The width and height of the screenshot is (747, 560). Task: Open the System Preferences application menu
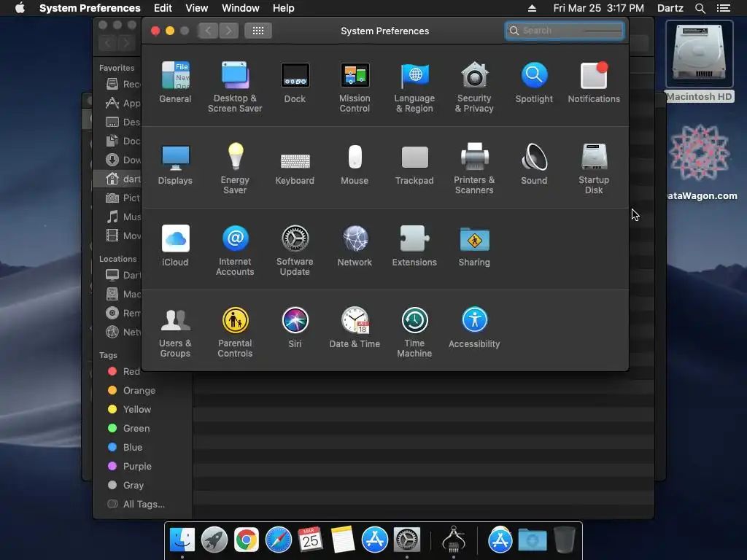pyautogui.click(x=90, y=8)
